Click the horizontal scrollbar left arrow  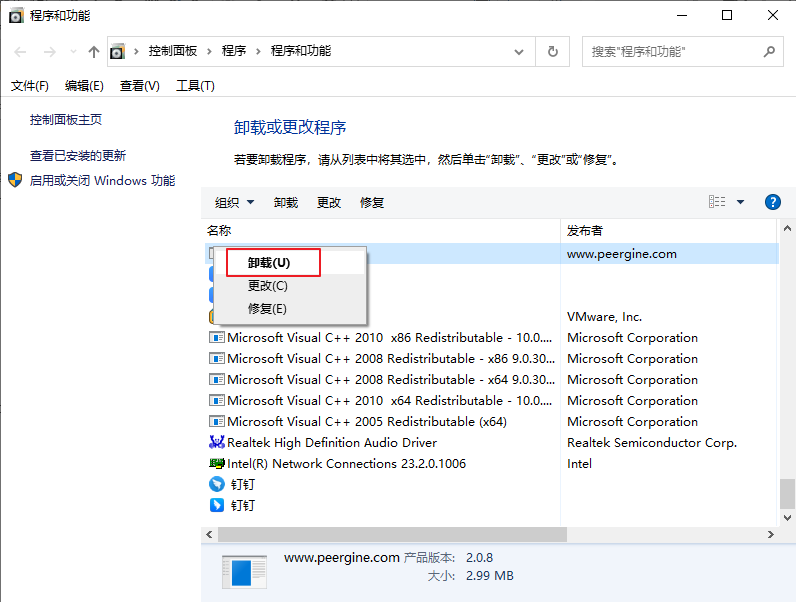coord(209,534)
